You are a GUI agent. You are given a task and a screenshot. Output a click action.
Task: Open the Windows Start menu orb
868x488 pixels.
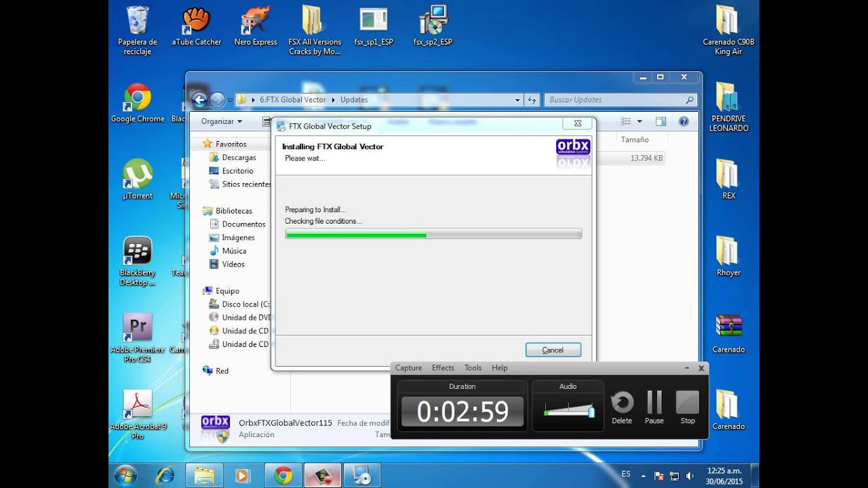pos(127,475)
